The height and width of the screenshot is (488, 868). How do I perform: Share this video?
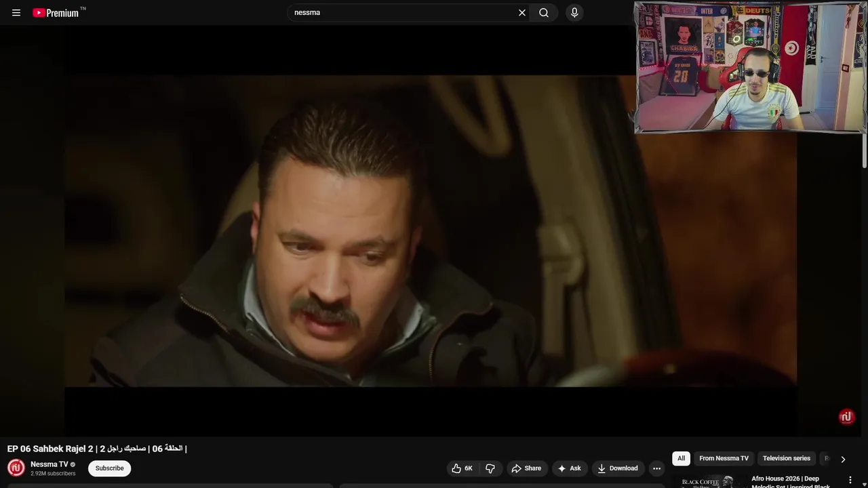click(526, 468)
